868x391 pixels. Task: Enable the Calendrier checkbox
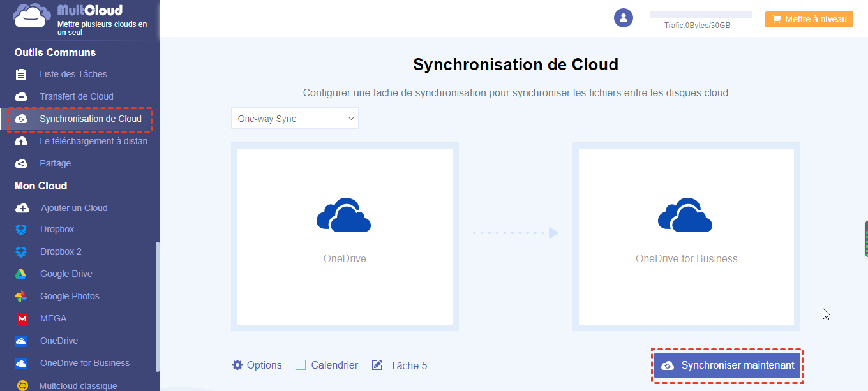301,365
